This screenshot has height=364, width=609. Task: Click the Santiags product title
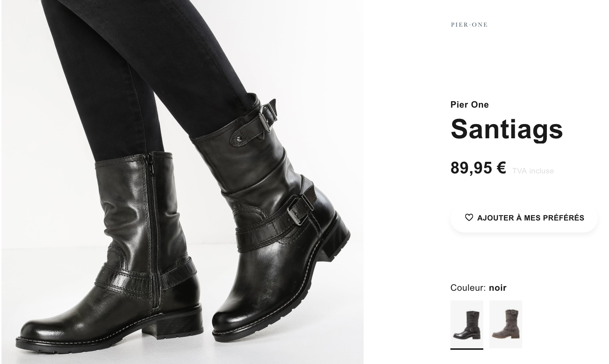(x=507, y=129)
